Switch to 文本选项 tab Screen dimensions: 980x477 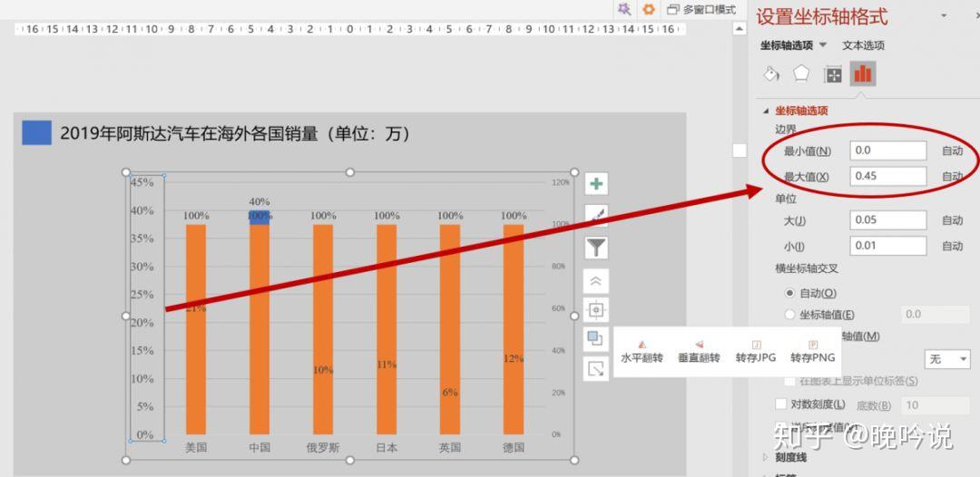[863, 45]
